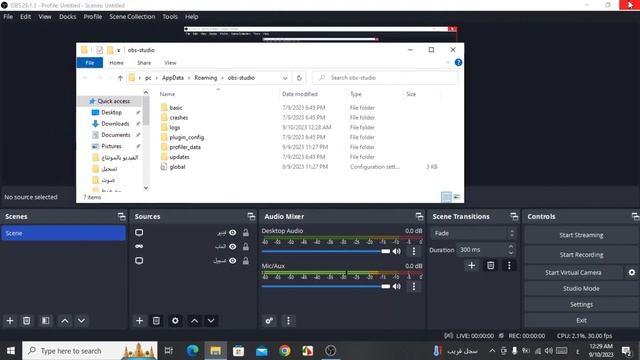Click the Exit button in Controls

[581, 320]
